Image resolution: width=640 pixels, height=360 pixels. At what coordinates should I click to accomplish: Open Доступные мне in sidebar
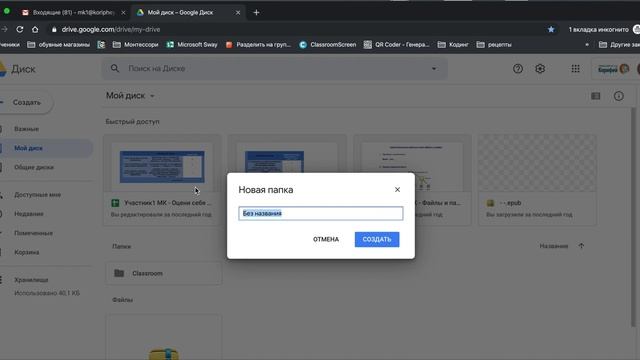[x=38, y=195]
